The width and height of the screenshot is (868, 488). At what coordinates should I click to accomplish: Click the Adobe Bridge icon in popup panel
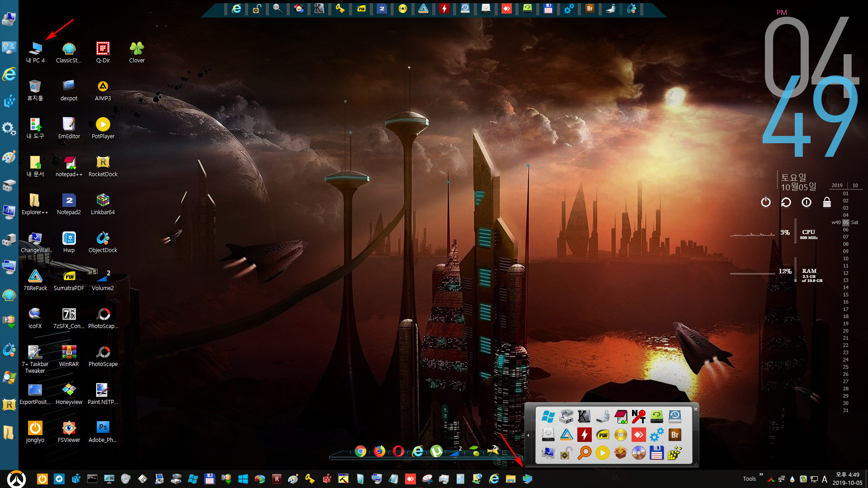point(675,435)
